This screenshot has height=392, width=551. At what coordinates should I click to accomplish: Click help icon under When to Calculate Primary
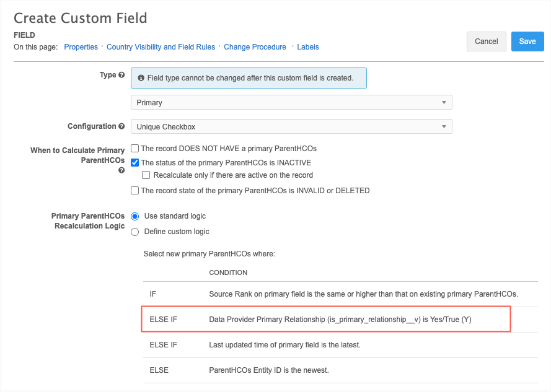point(121,170)
